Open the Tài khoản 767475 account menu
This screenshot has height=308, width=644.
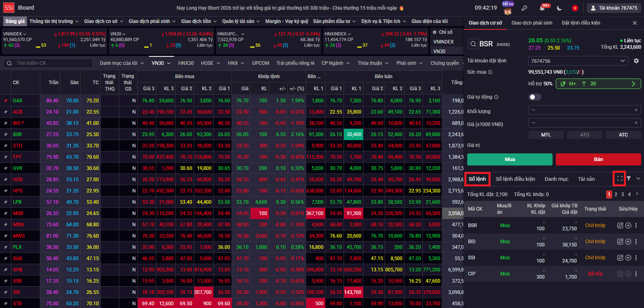pyautogui.click(x=614, y=8)
